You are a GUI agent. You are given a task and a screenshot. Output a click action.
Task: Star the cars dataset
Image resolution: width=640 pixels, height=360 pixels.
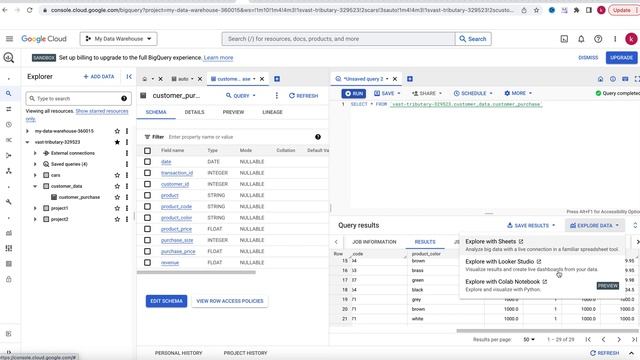point(117,175)
